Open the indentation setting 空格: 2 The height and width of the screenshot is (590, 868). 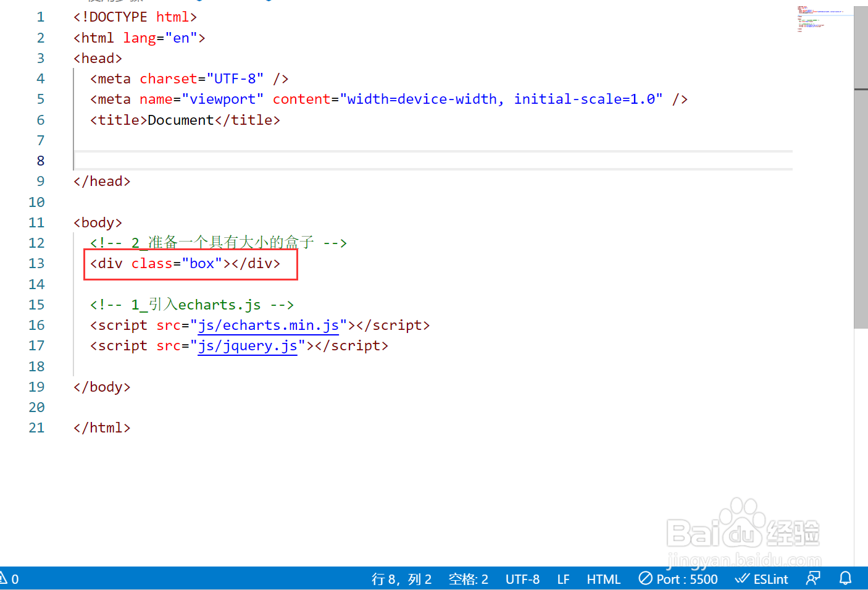click(x=469, y=579)
